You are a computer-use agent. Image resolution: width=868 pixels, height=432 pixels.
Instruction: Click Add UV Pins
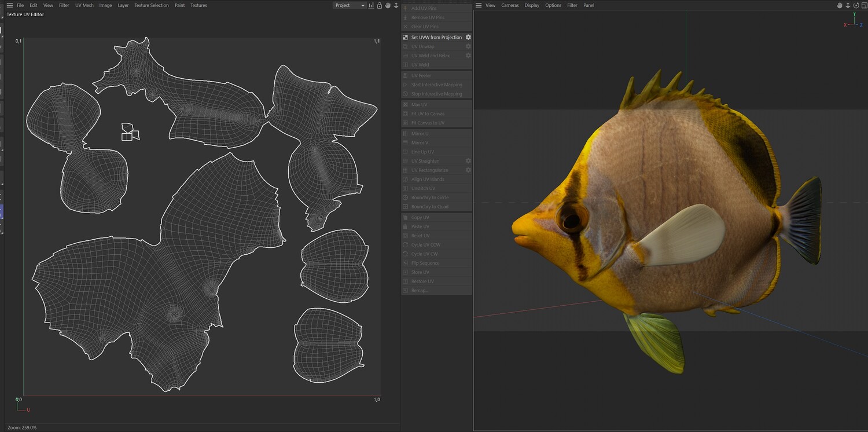click(437, 8)
